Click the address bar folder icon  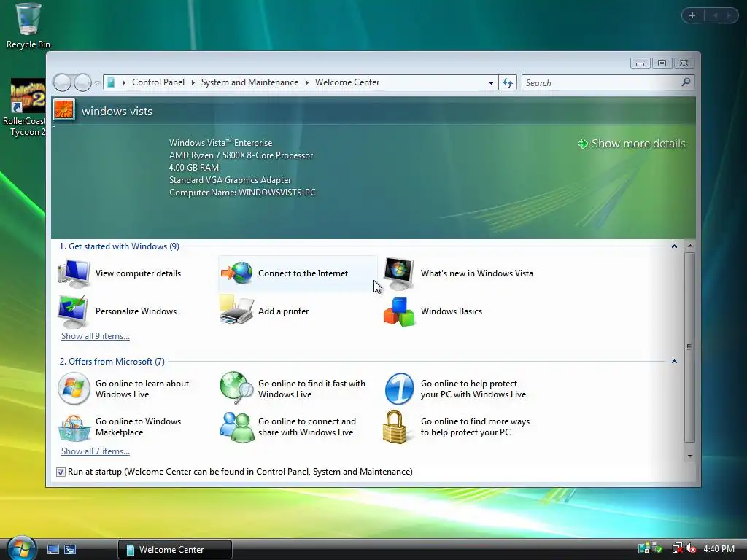[x=111, y=82]
